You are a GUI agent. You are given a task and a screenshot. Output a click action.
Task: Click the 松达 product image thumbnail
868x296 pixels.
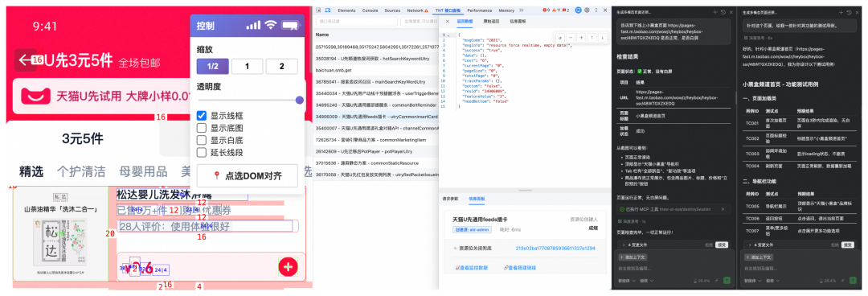(x=61, y=234)
